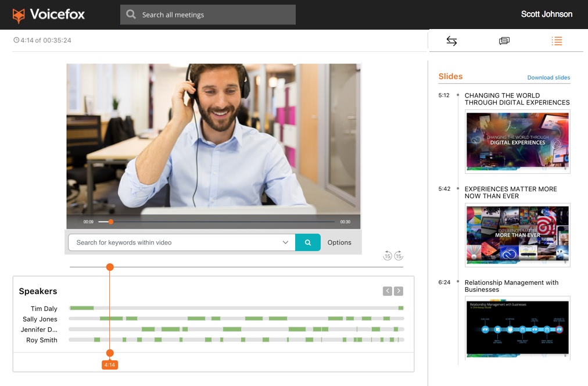This screenshot has width=588, height=386.
Task: Click inside the Search all meetings field
Action: pyautogui.click(x=215, y=15)
